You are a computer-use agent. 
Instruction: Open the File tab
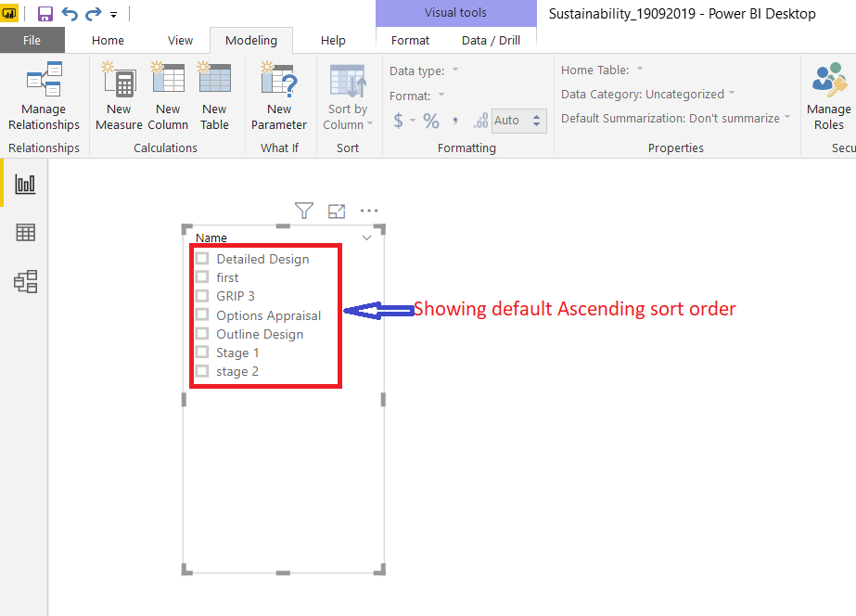tap(32, 41)
